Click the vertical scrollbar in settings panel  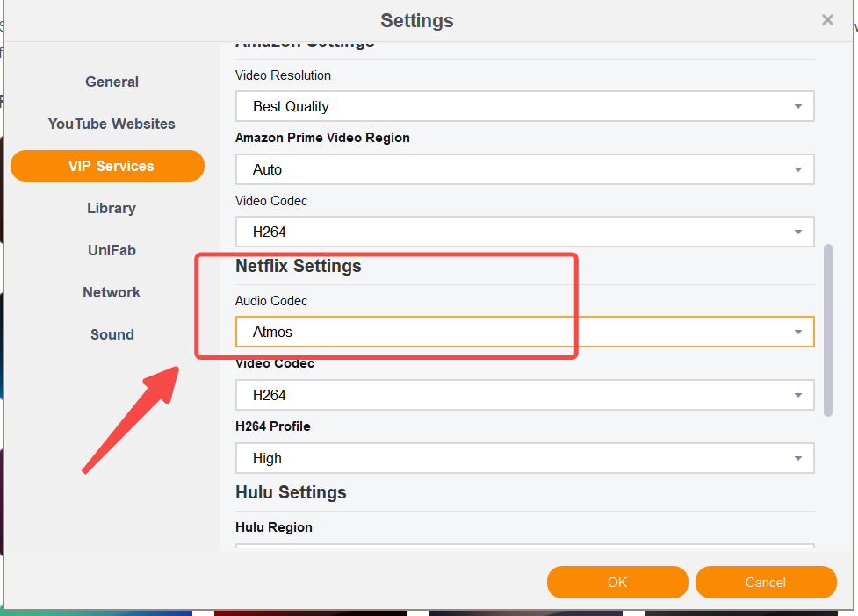click(828, 330)
